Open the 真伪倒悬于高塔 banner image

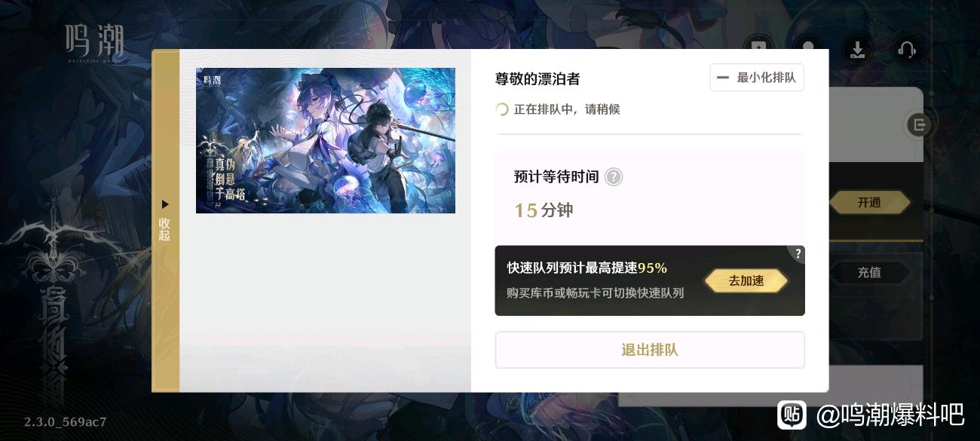(326, 141)
